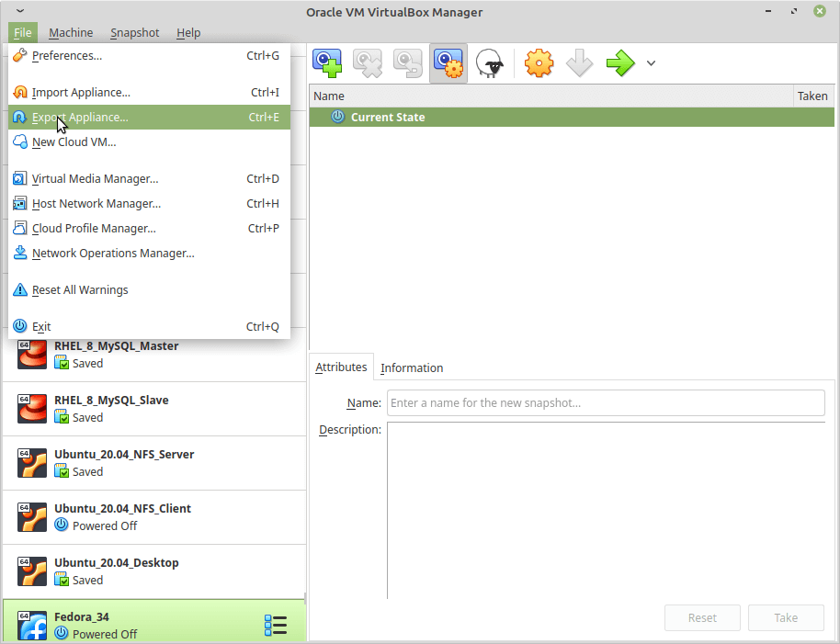Open the Fedora_34 machine tools menu icon
Image resolution: width=840 pixels, height=644 pixels.
(276, 626)
